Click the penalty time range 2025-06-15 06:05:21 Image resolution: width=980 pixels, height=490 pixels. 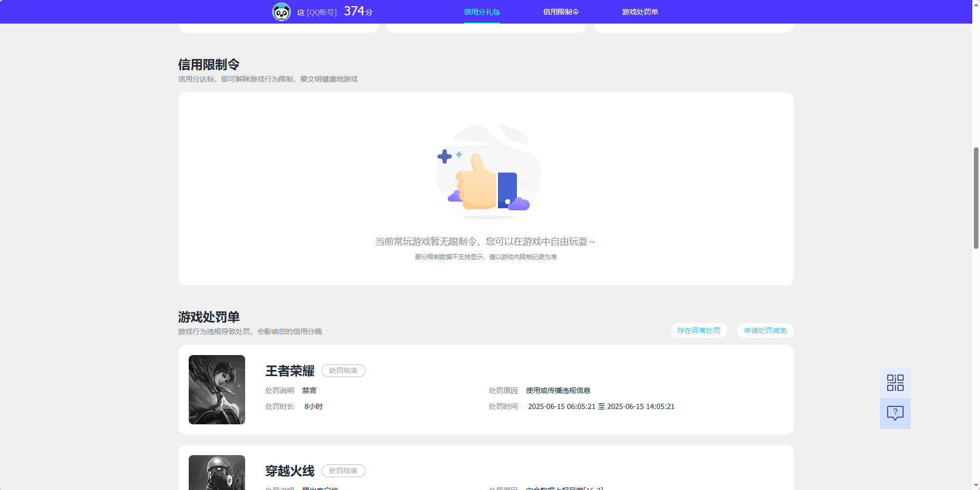pyautogui.click(x=601, y=406)
